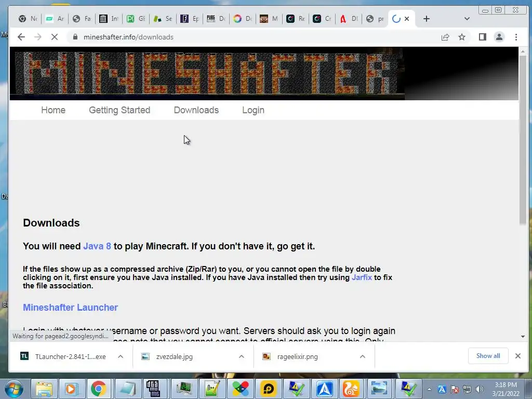Switch to the tab labeled 'Ne'
Screen dimensions: 532x399
pos(28,19)
